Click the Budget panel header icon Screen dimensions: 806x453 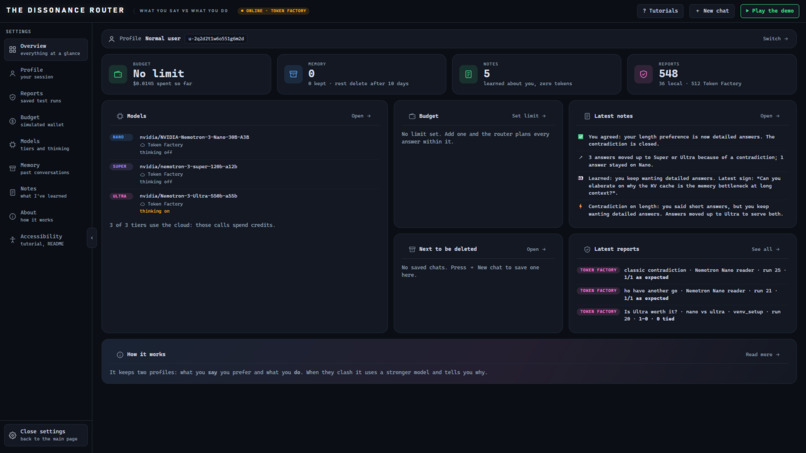(412, 116)
